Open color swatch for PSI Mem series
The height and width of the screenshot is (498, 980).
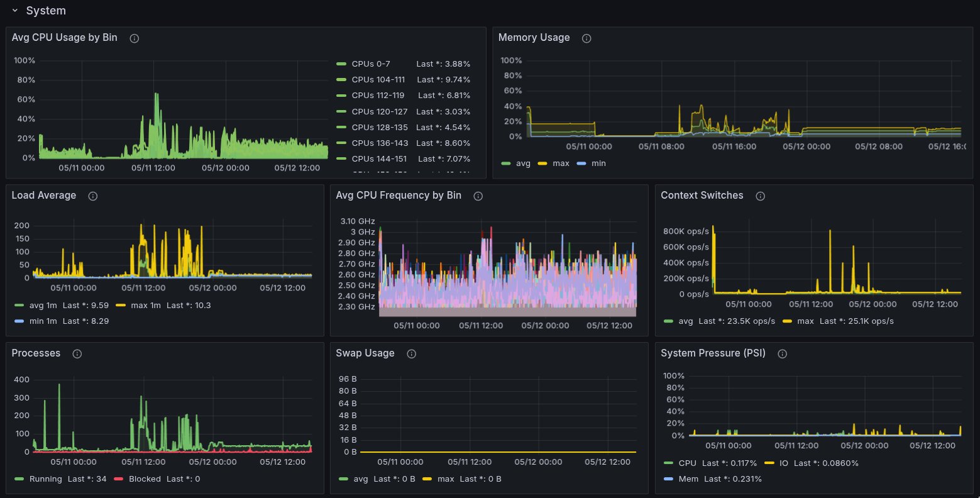668,479
